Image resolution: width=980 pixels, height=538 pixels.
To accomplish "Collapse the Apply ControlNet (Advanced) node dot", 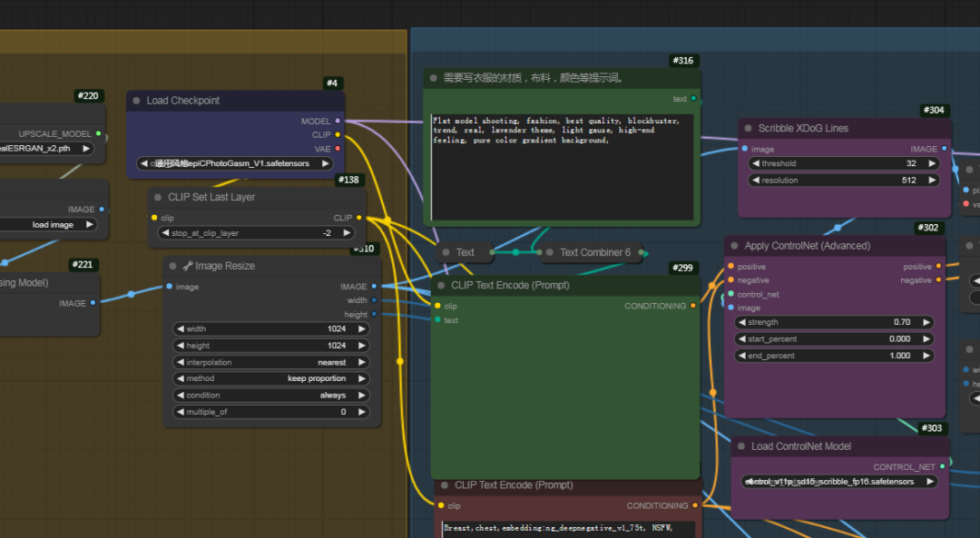I will [734, 246].
